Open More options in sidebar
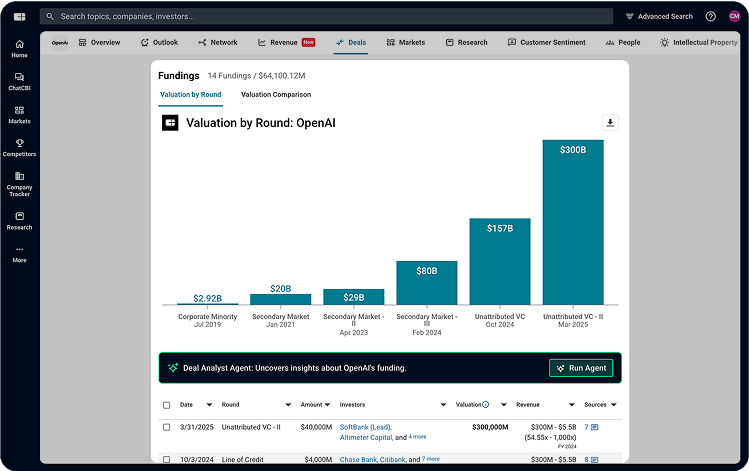This screenshot has height=471, width=749. [x=19, y=253]
